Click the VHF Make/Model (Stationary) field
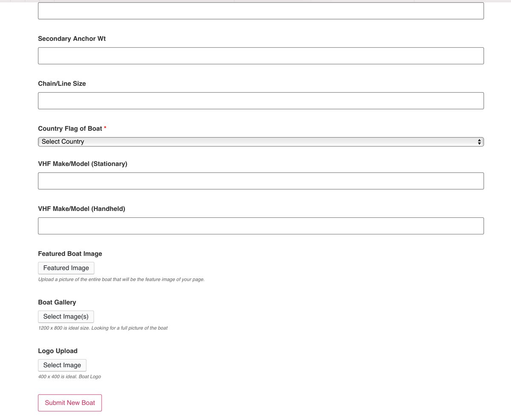Image resolution: width=511 pixels, height=420 pixels. (261, 181)
